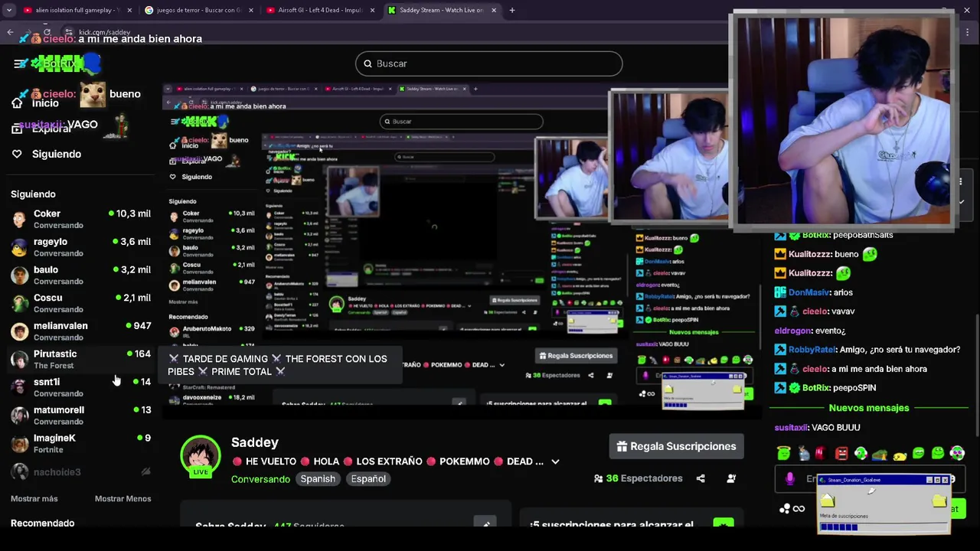Open site info icon beside kick.com/saddey

68,32
